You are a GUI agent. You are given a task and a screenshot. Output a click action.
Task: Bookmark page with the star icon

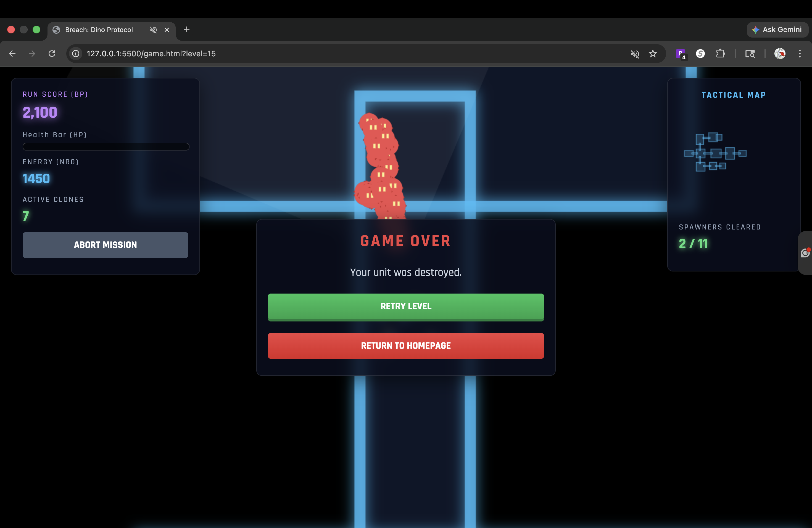(x=653, y=54)
